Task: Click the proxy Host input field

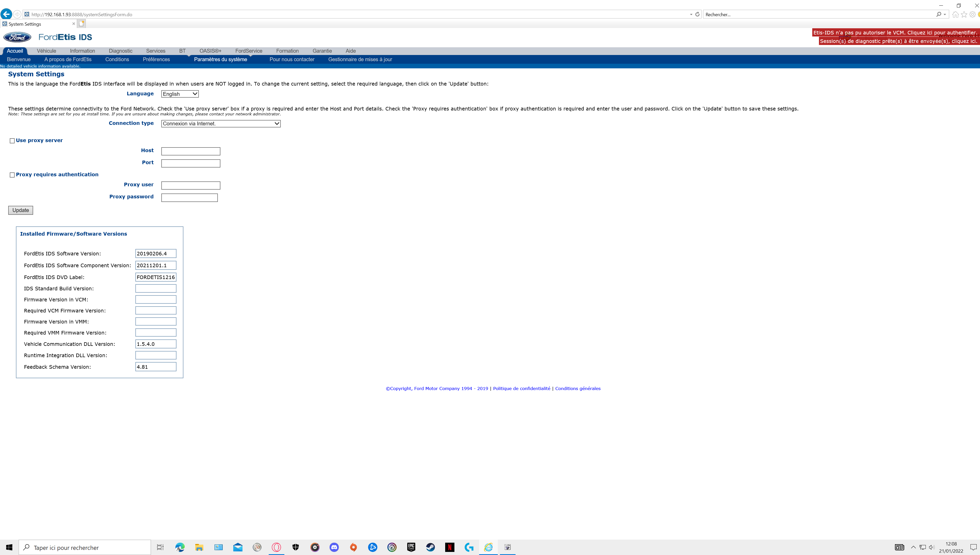Action: 191,151
